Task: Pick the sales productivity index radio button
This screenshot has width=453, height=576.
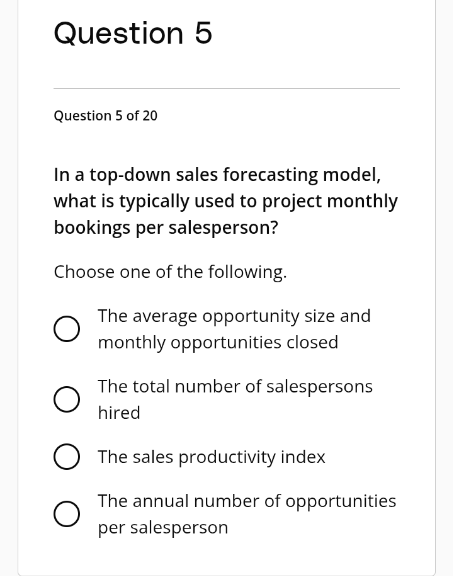Action: pyautogui.click(x=66, y=457)
